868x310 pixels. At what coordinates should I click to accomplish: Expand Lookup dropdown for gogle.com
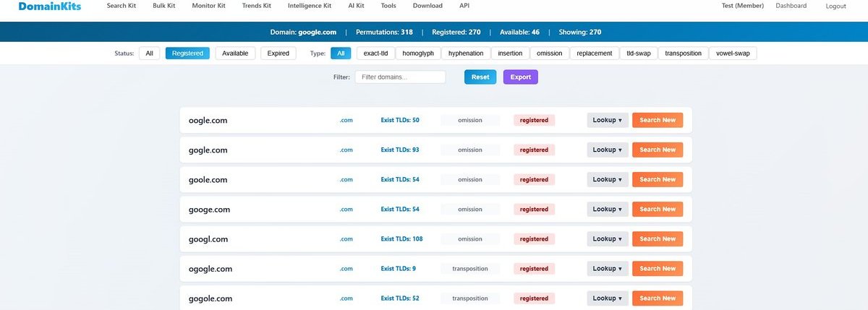608,150
